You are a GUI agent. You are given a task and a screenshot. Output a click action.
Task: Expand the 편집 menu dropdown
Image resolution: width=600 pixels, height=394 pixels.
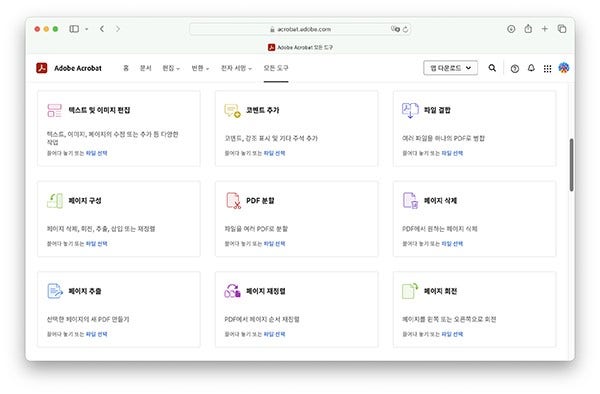[171, 68]
